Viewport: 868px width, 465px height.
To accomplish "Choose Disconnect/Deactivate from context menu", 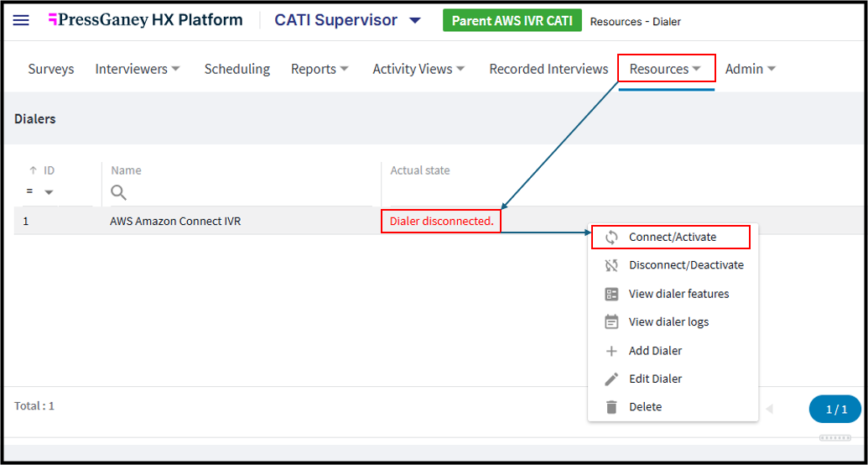I will [672, 265].
